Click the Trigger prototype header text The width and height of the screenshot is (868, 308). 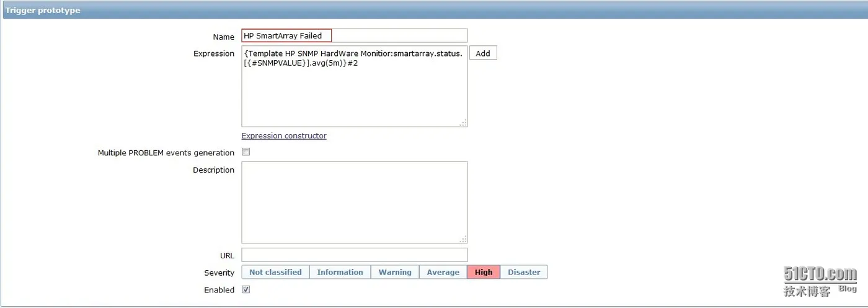(43, 10)
